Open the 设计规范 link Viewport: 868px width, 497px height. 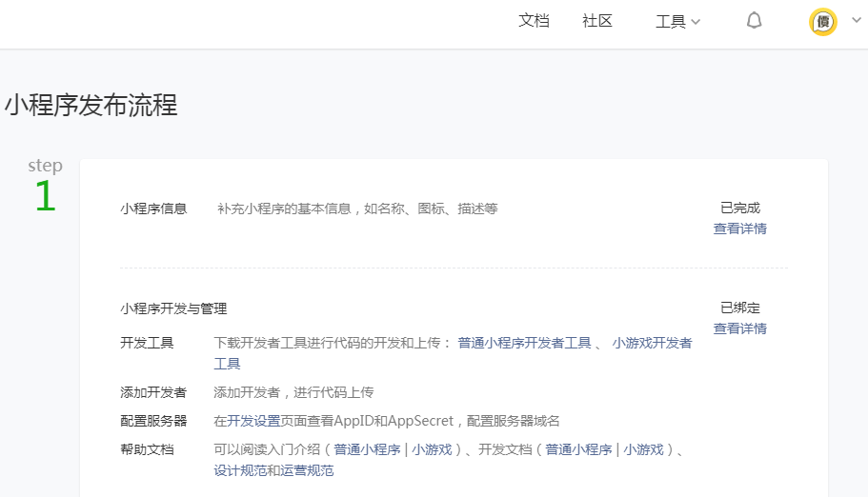click(239, 470)
